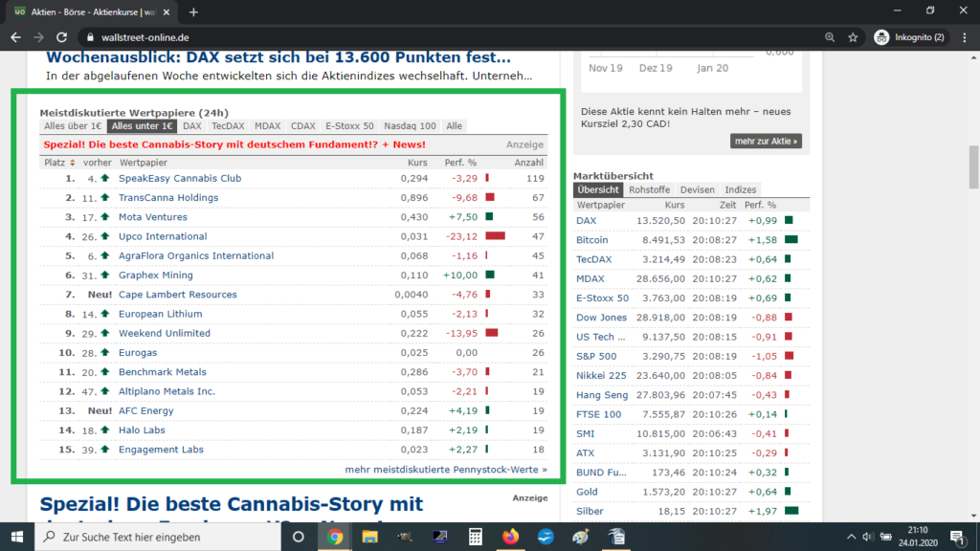
Task: Open the Windows Start menu
Action: point(17,537)
